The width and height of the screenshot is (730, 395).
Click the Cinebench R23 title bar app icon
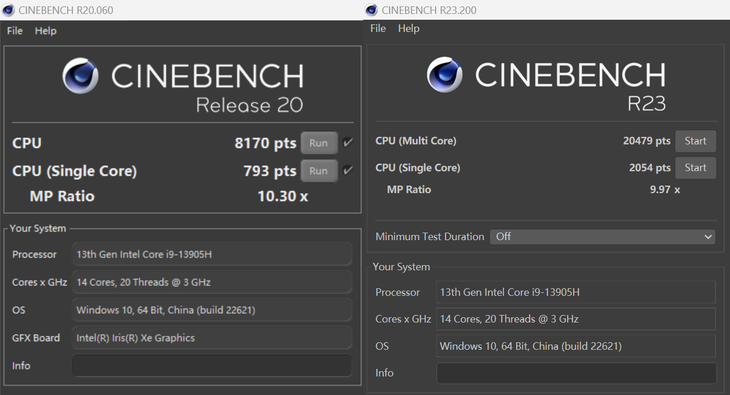(x=372, y=10)
